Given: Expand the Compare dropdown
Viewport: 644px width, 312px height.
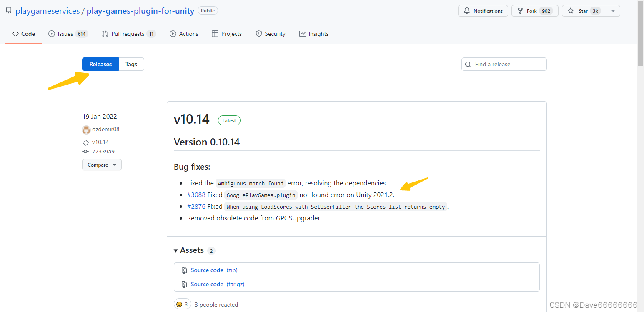Looking at the screenshot, I should point(102,165).
